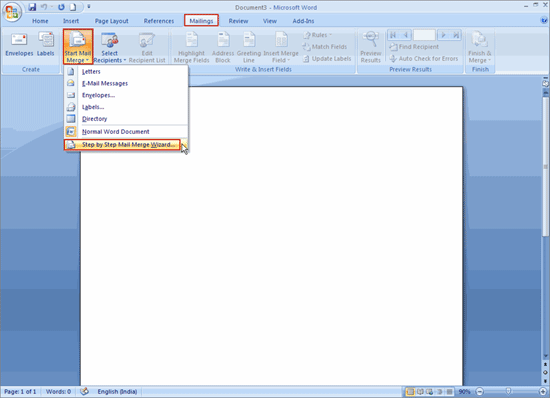This screenshot has width=550, height=398.
Task: Redo action in Quick Access toolbar
Action: click(x=61, y=7)
